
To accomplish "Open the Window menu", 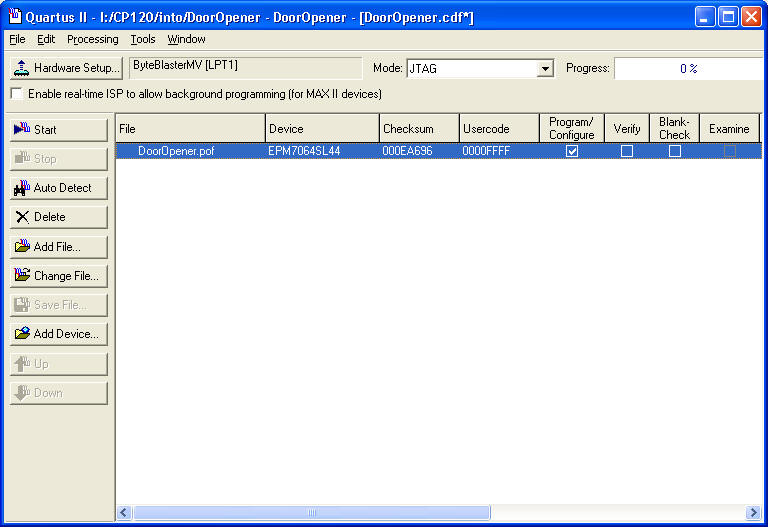I will point(186,39).
